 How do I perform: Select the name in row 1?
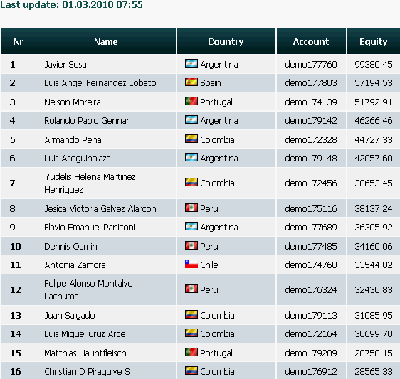pyautogui.click(x=65, y=64)
